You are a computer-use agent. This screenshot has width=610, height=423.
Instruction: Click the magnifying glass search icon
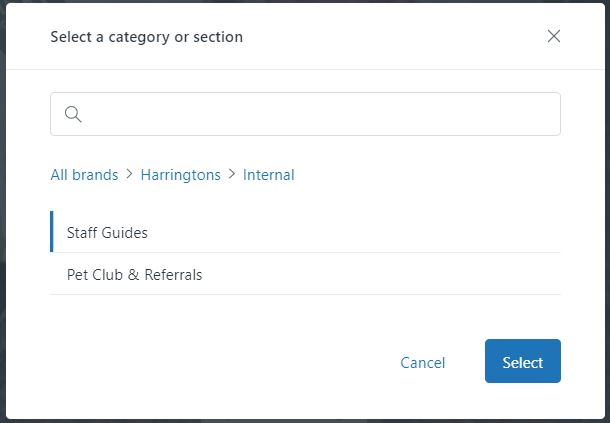(x=73, y=114)
